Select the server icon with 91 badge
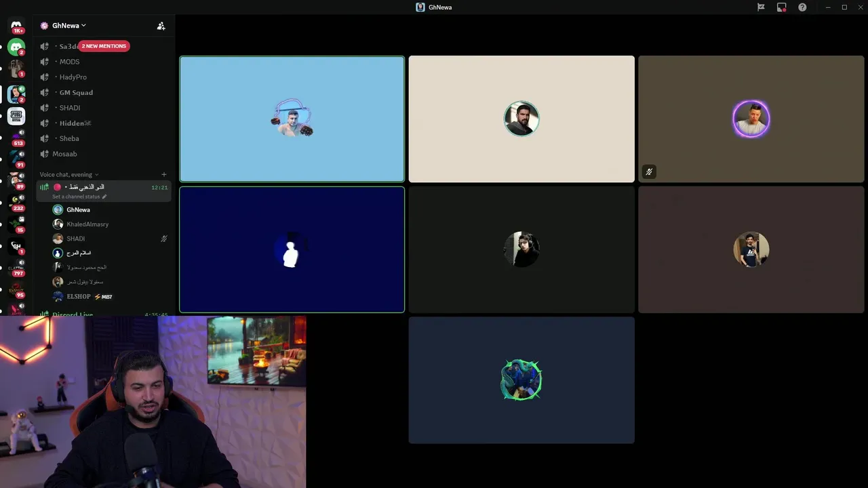This screenshot has height=488, width=868. (x=16, y=159)
